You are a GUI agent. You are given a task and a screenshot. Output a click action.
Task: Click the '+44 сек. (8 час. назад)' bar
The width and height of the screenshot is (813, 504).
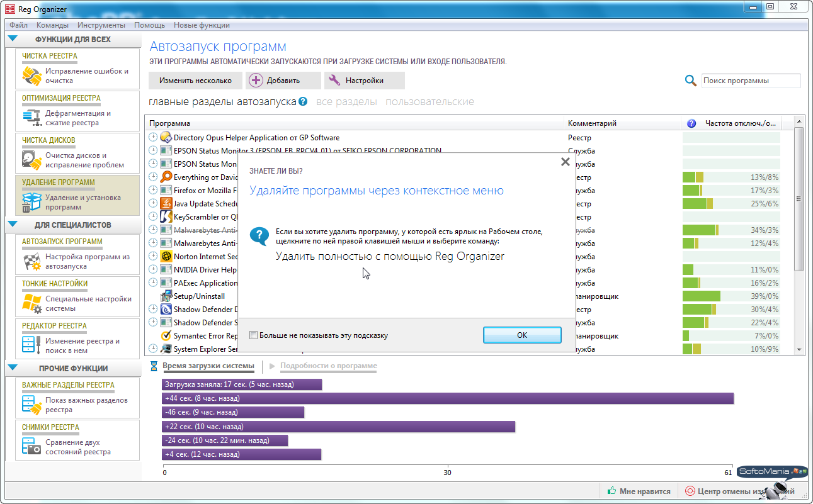[448, 398]
